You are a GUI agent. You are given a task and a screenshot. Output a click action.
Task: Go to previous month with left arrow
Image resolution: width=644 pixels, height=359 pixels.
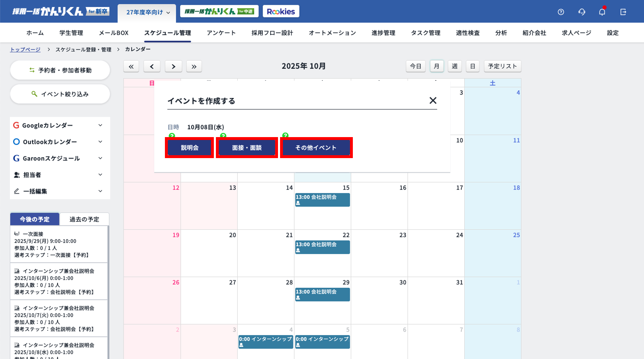(x=152, y=66)
